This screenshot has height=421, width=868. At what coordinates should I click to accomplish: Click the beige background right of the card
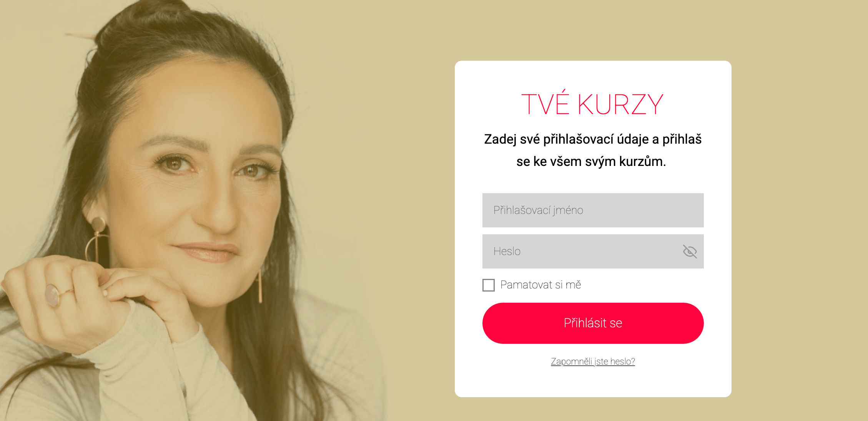[800, 210]
